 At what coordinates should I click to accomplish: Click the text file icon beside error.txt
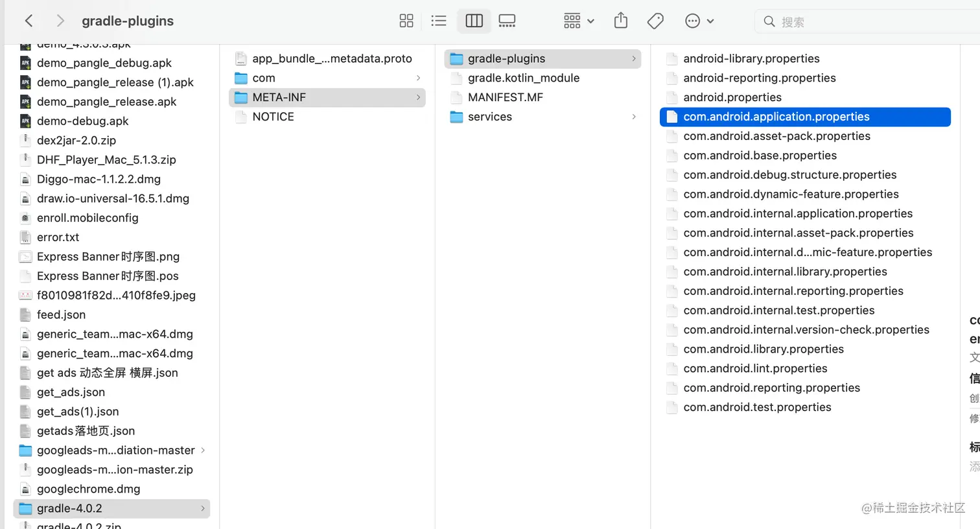click(25, 237)
